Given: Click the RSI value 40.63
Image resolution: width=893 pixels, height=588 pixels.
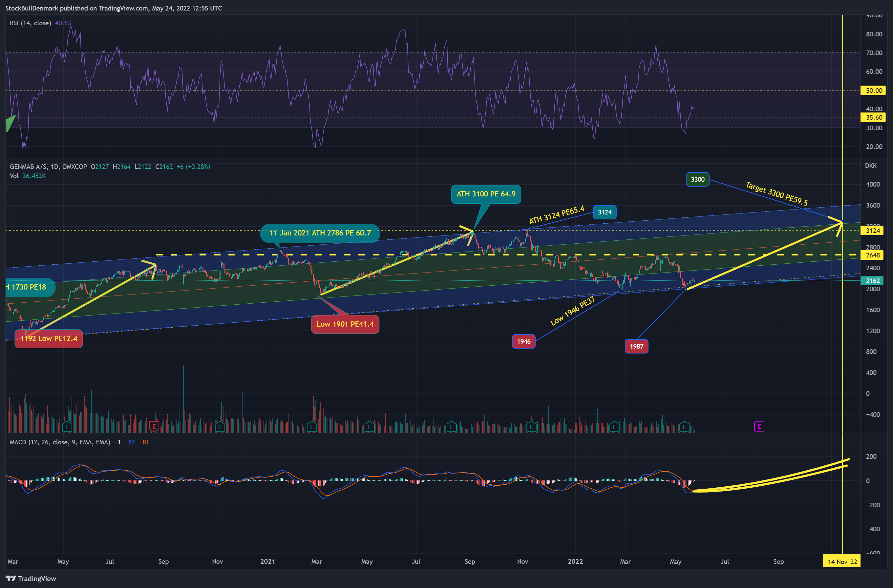Looking at the screenshot, I should coord(63,23).
